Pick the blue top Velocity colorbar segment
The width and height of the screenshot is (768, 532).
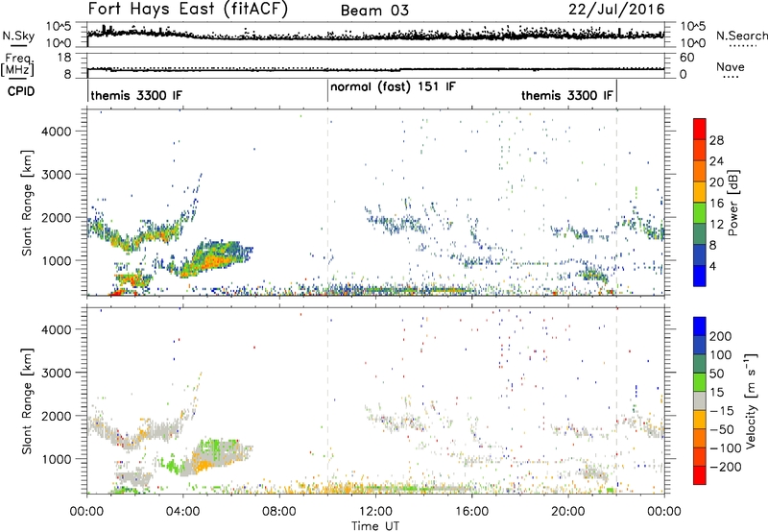(x=700, y=326)
